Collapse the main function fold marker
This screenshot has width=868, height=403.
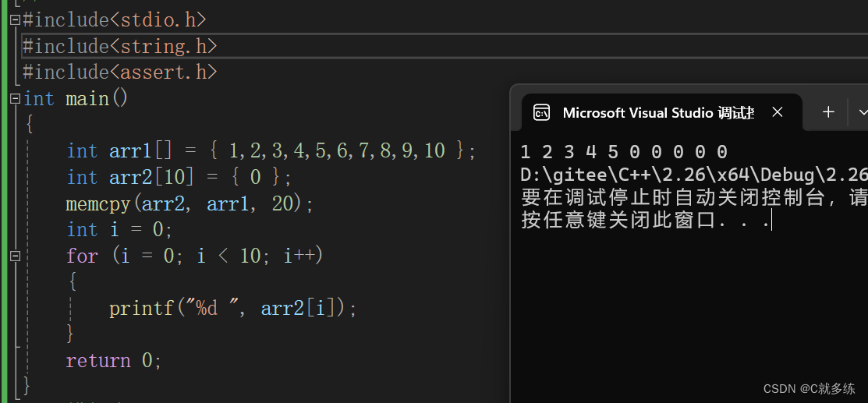coord(16,99)
